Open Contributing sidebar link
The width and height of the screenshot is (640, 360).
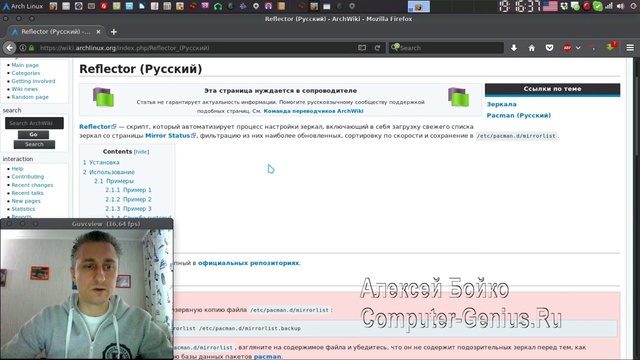27,177
